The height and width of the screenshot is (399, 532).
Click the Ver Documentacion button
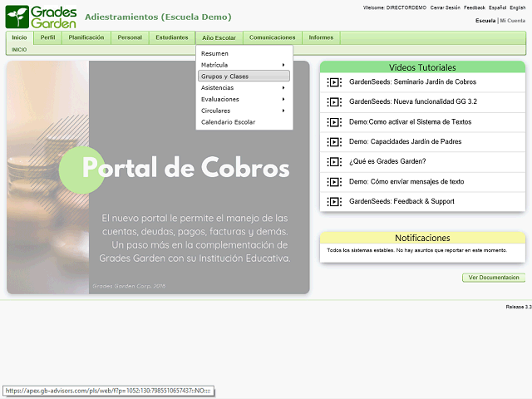tap(494, 278)
